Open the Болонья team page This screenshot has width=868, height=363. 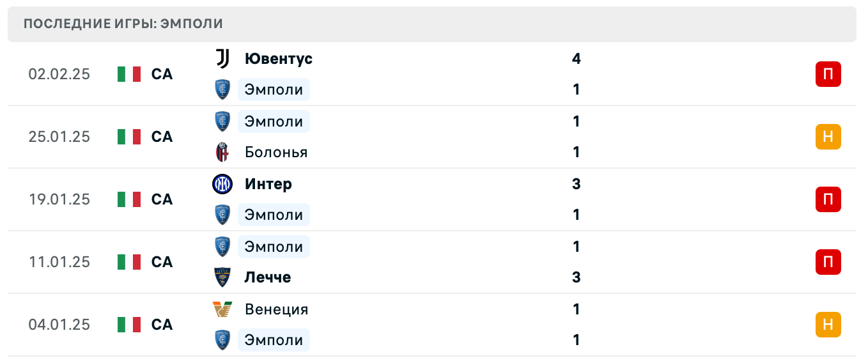point(276,152)
